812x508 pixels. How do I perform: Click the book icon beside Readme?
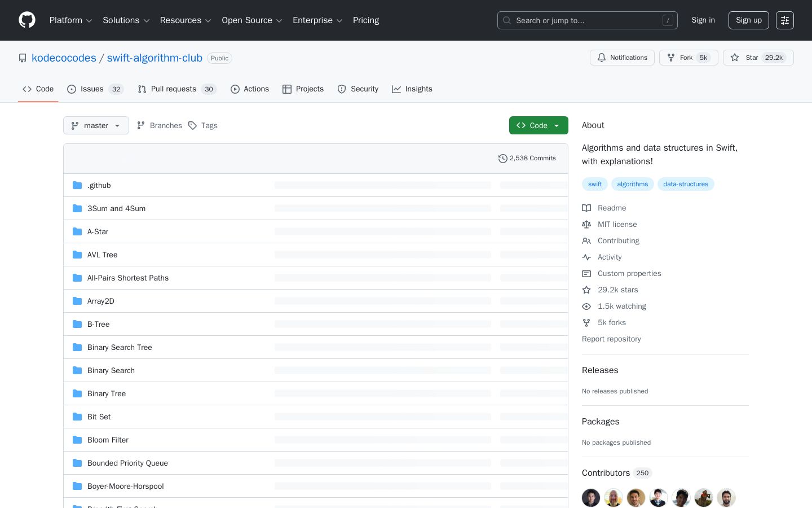[586, 208]
